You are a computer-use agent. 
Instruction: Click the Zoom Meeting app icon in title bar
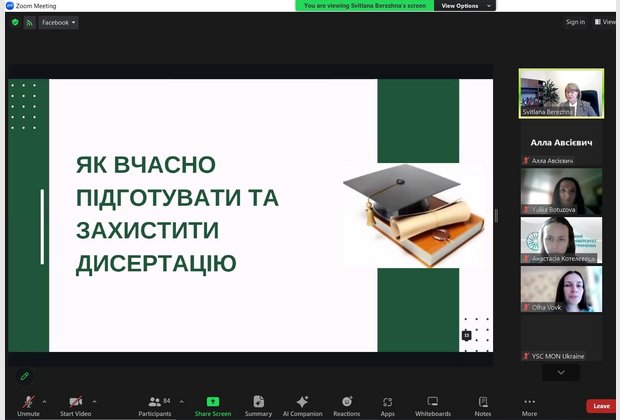[9, 6]
